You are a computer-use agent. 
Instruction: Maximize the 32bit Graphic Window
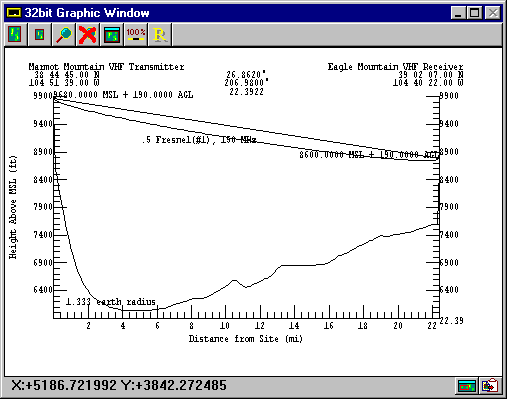(x=475, y=13)
